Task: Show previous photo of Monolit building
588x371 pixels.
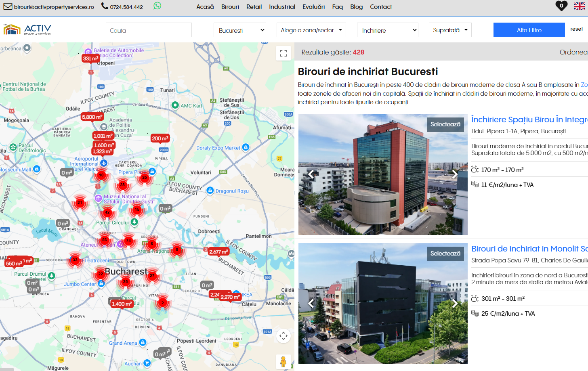Action: (311, 304)
